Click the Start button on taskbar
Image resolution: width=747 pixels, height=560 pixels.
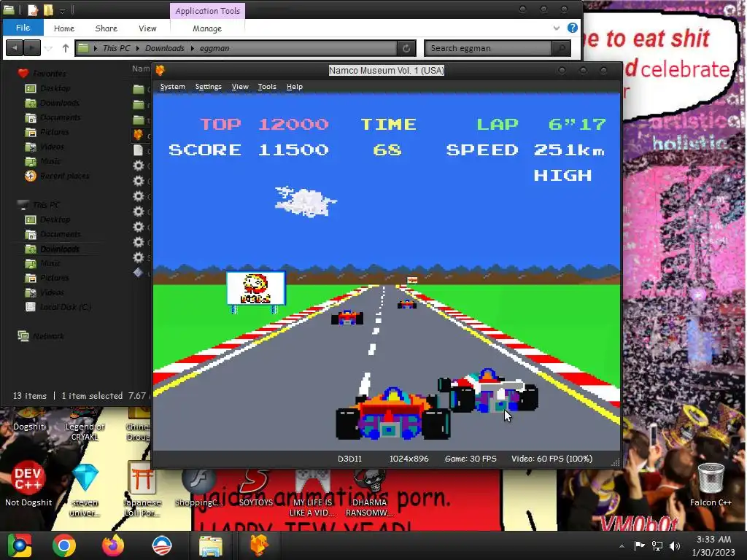20,545
